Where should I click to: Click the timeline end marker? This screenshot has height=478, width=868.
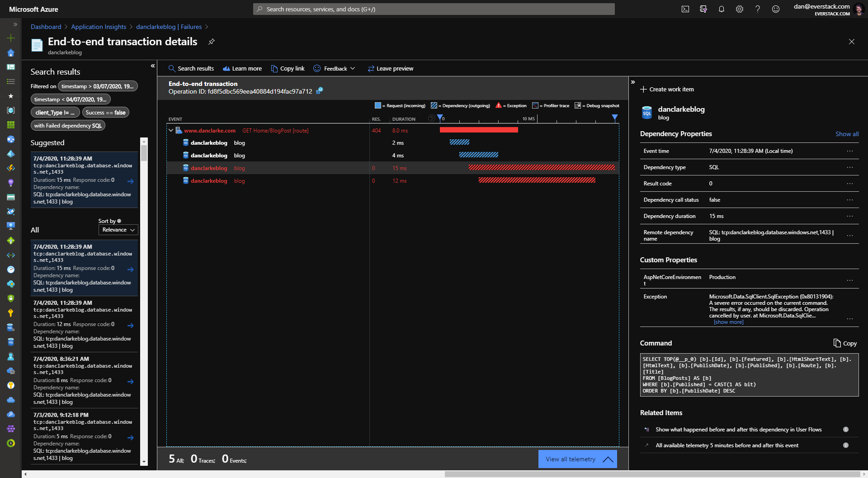614,118
